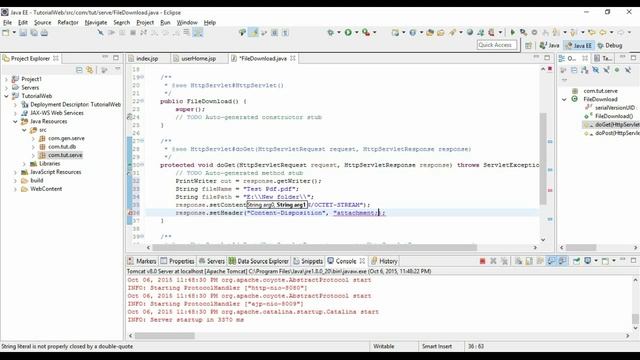
Task: Expand the Project1 tree node
Action: 6,79
